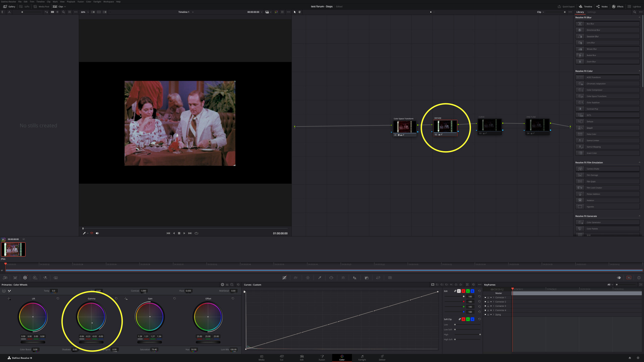Toggle the Y luminance curve channel
Image resolution: width=644 pixels, height=362 pixels.
[459, 291]
